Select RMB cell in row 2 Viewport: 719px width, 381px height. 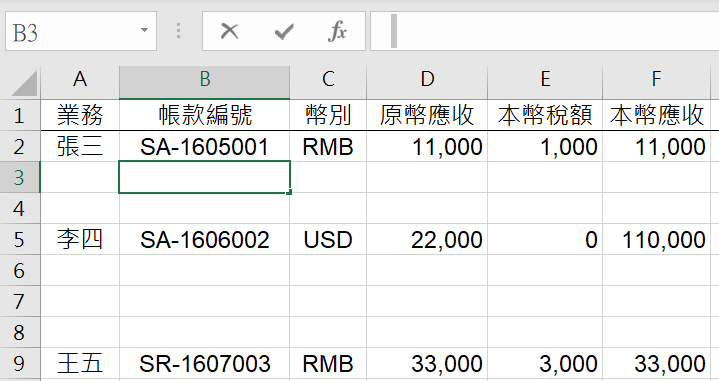click(x=328, y=146)
